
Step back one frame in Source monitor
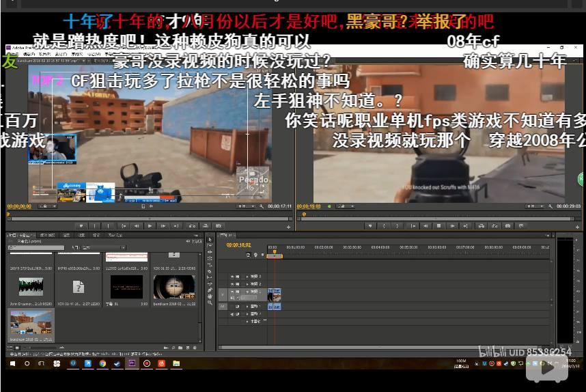pyautogui.click(x=137, y=226)
